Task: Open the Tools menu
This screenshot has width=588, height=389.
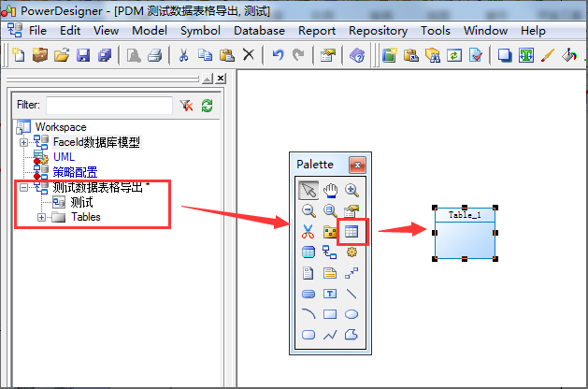Action: [x=436, y=31]
